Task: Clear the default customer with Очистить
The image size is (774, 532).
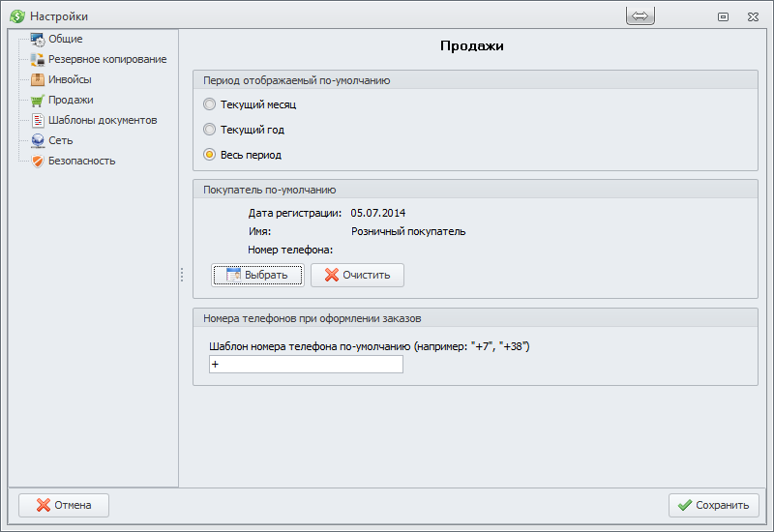Action: [x=357, y=275]
